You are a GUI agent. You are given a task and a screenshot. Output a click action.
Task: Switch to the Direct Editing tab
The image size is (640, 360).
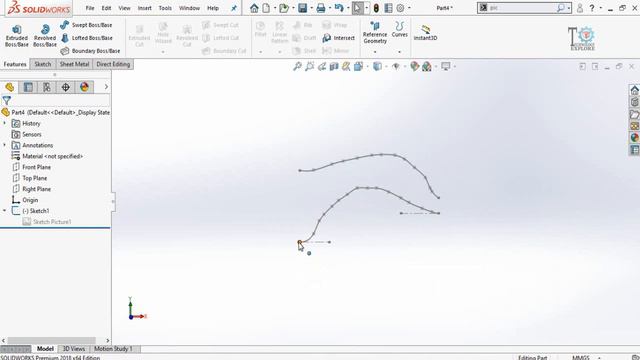pyautogui.click(x=113, y=64)
